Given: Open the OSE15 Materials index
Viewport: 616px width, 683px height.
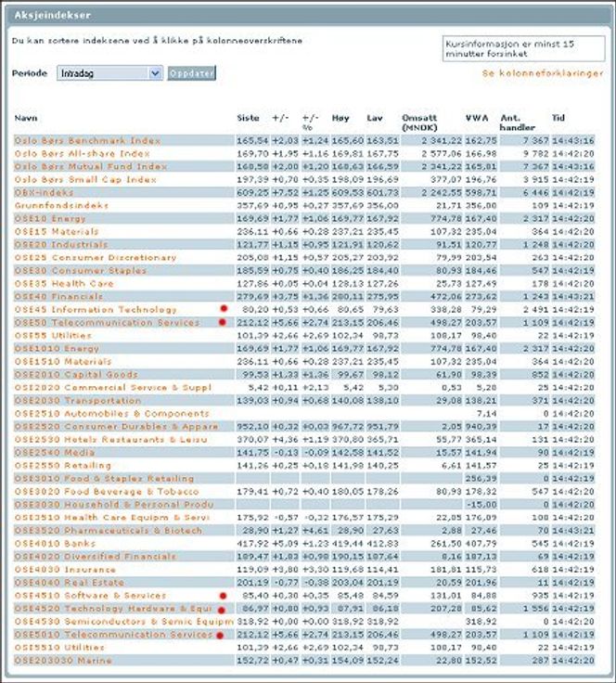Looking at the screenshot, I should 57,232.
